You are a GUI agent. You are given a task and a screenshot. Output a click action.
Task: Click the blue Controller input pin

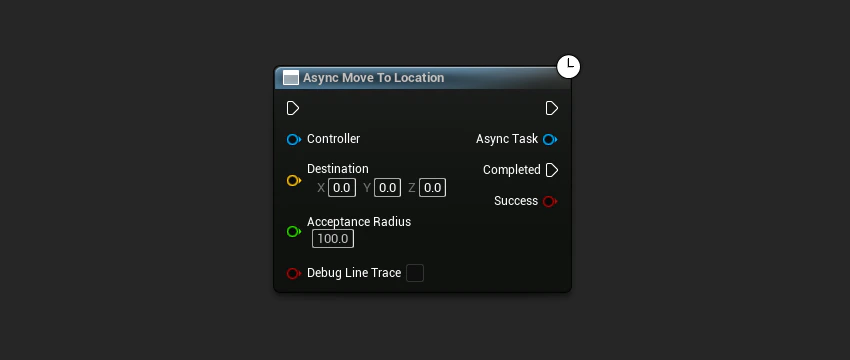click(x=293, y=140)
